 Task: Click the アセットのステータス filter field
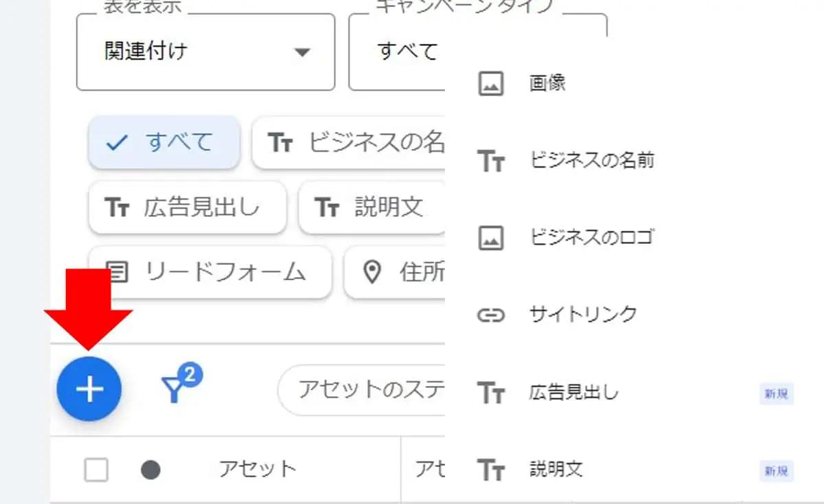[x=364, y=389]
